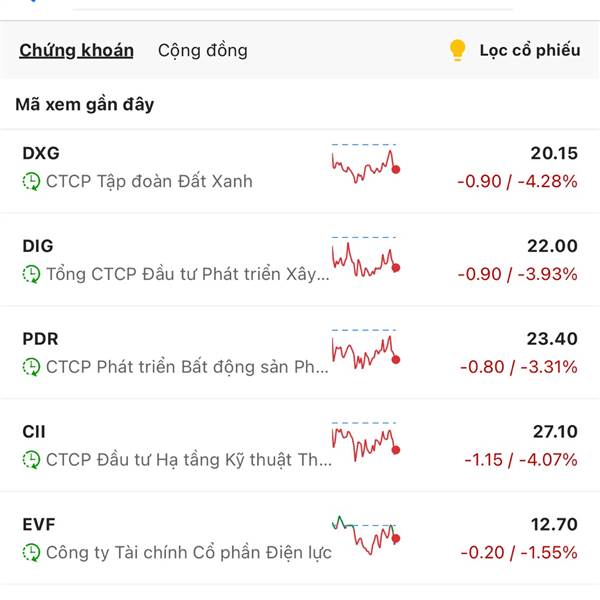
Task: Click the clock icon under PDR ticker
Action: point(31,367)
